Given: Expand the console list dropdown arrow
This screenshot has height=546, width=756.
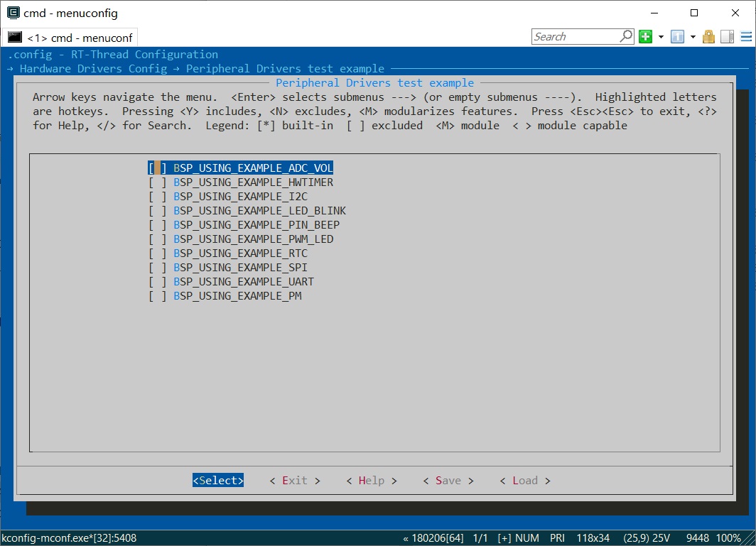Looking at the screenshot, I should tap(692, 37).
